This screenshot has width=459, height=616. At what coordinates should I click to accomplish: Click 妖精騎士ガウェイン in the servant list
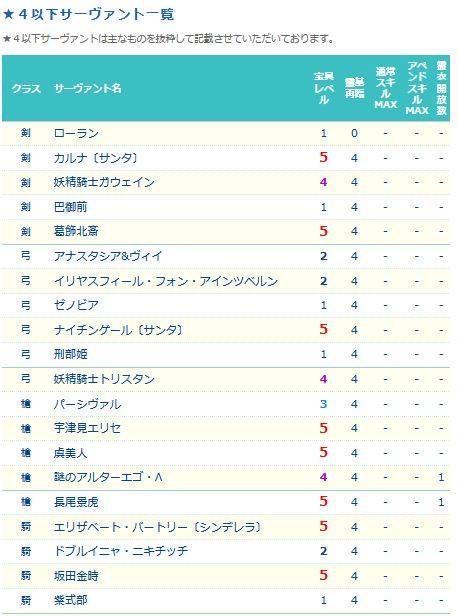pos(104,182)
